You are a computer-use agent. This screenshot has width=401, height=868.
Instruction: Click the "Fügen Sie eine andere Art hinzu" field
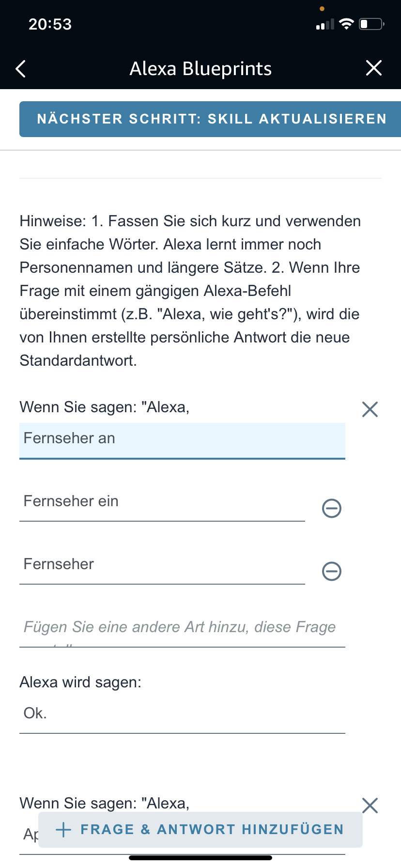click(x=182, y=628)
